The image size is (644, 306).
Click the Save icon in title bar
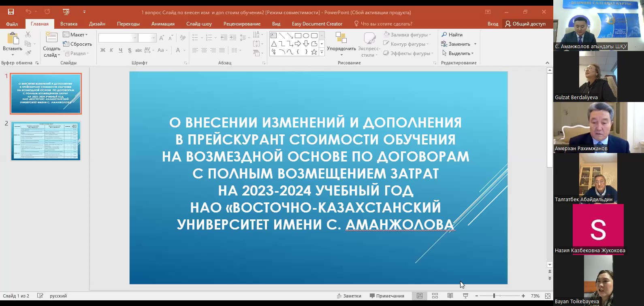tap(11, 12)
